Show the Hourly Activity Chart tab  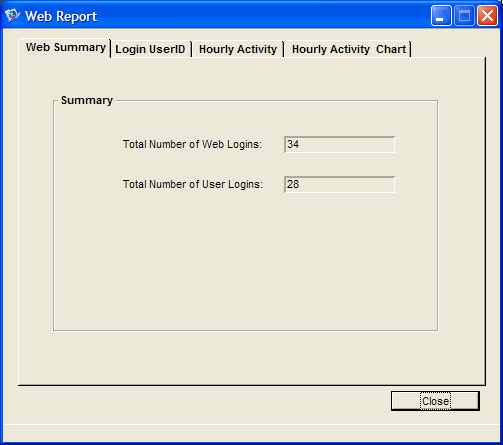point(348,49)
